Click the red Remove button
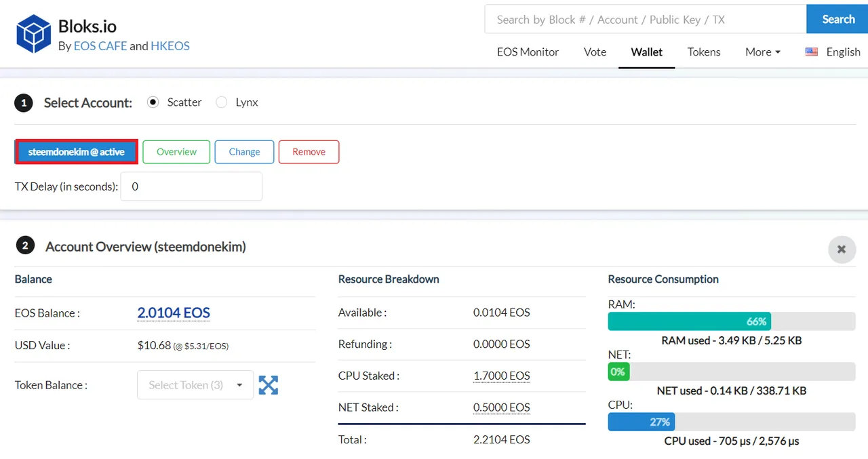The image size is (868, 459). (309, 152)
